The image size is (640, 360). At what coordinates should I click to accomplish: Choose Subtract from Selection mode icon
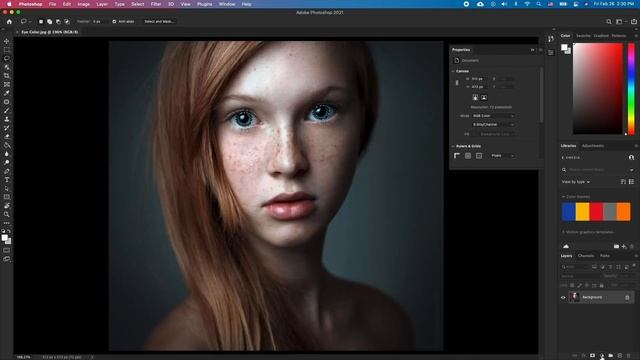pyautogui.click(x=58, y=21)
